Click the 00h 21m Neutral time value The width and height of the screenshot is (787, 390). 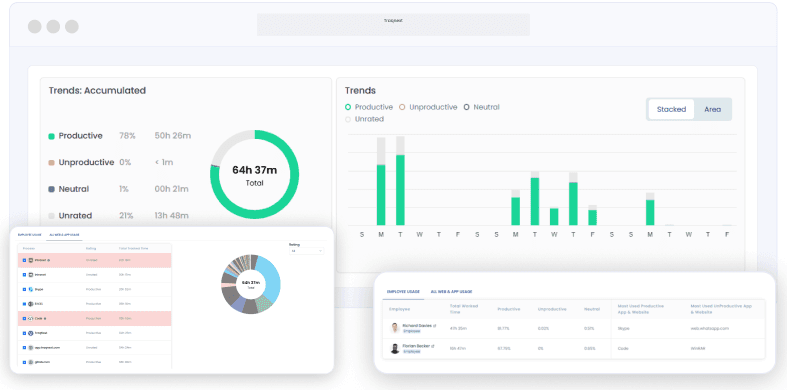click(x=172, y=189)
